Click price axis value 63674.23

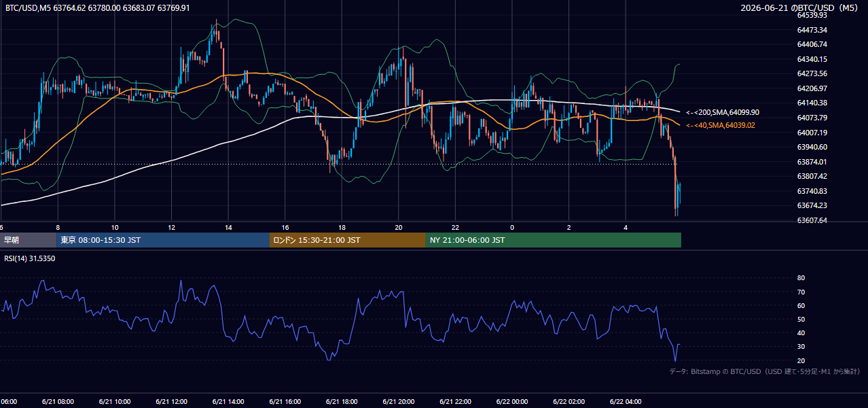coord(812,205)
